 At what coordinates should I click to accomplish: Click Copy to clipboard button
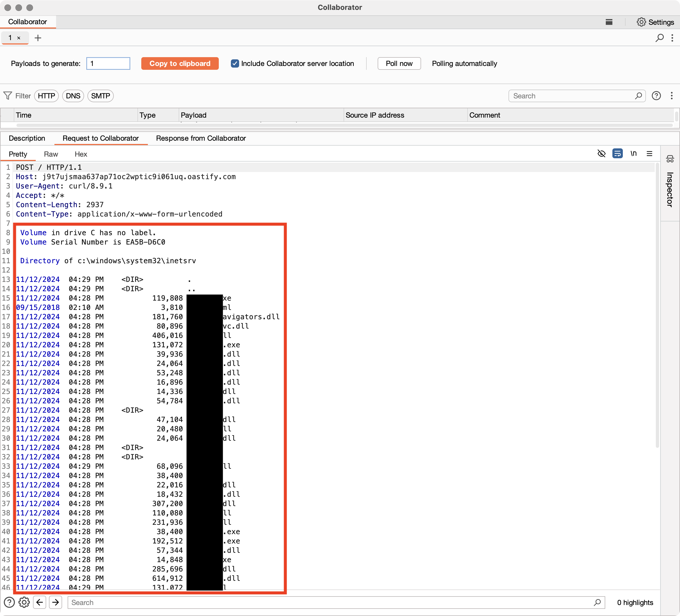180,63
